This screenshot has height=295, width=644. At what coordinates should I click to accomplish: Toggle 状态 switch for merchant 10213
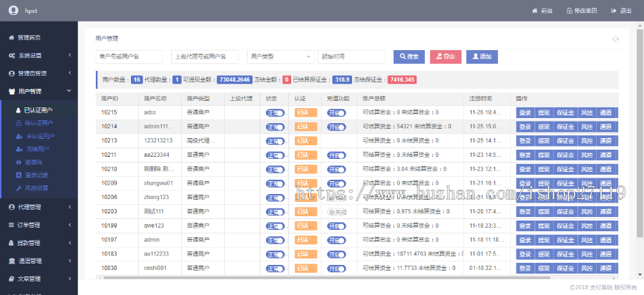click(275, 141)
